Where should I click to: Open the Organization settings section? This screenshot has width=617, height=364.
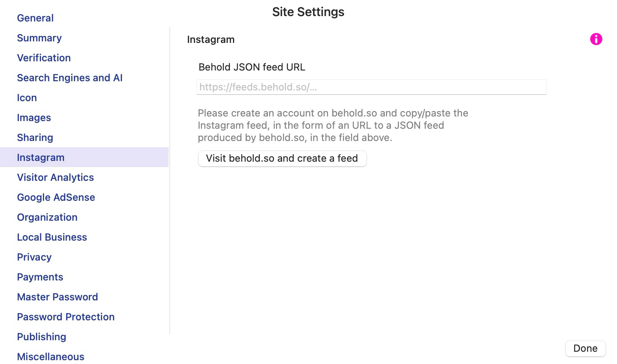pyautogui.click(x=47, y=217)
